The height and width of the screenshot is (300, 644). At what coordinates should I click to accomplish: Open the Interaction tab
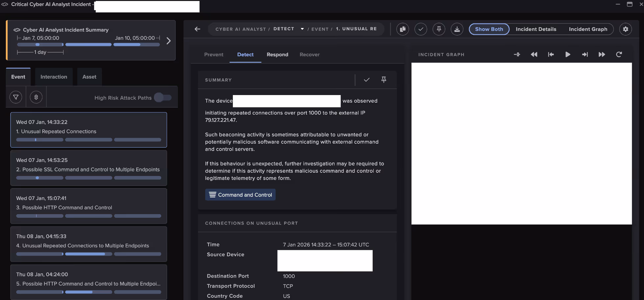click(x=54, y=77)
